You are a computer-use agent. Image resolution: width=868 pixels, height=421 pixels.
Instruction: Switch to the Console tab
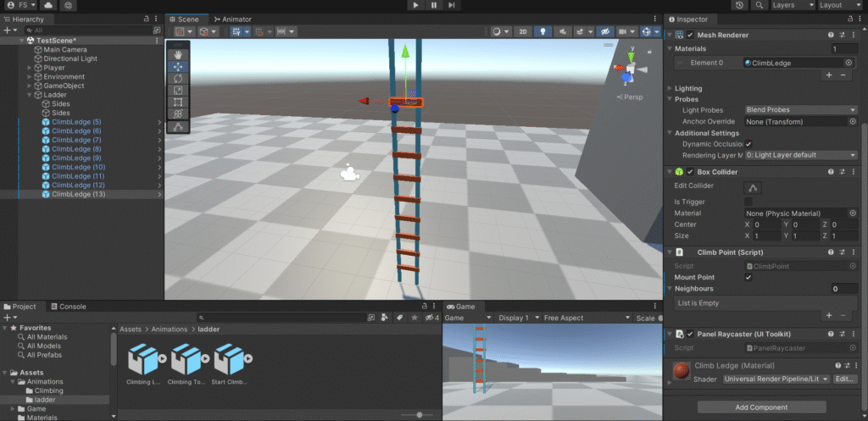click(69, 307)
